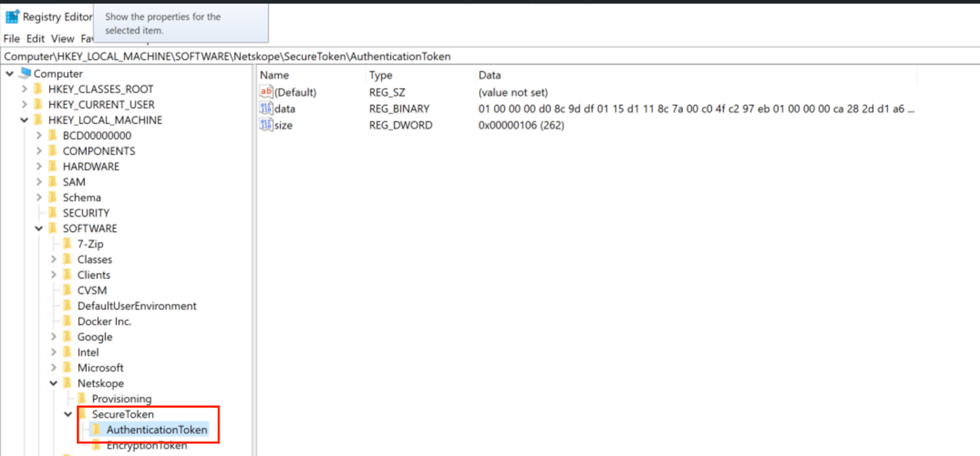This screenshot has width=980, height=456.
Task: Click the (Default) string value icon
Action: click(266, 92)
